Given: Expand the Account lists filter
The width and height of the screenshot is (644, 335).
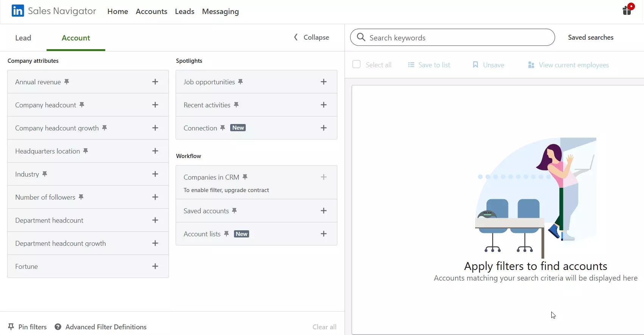Looking at the screenshot, I should (x=324, y=234).
